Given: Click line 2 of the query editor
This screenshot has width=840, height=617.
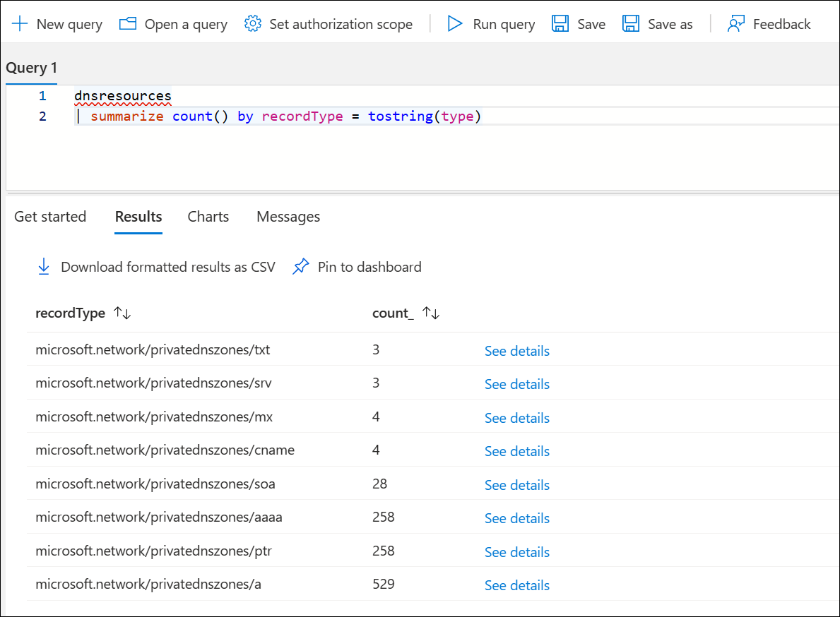Looking at the screenshot, I should pos(283,116).
